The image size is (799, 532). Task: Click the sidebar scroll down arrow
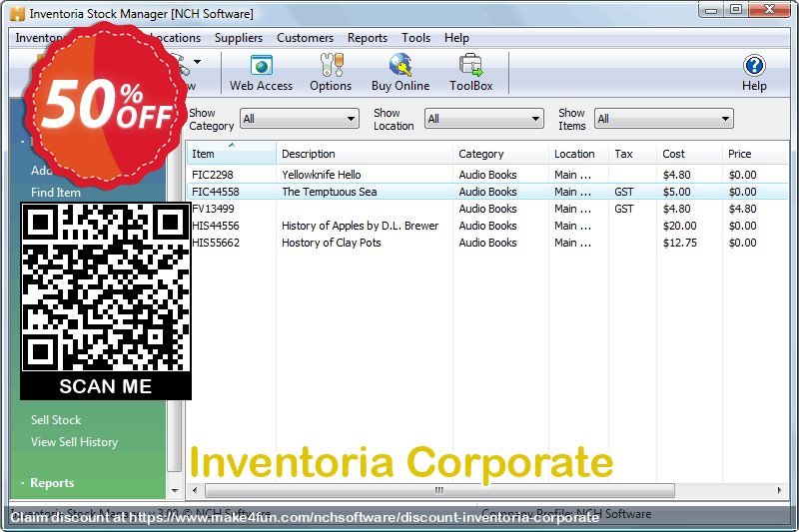[x=175, y=491]
